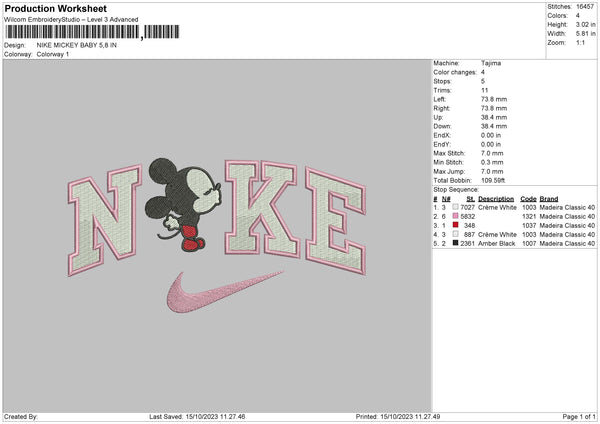Click the Min Stitch value 0.3 mm
The height and width of the screenshot is (424, 600).
[492, 162]
